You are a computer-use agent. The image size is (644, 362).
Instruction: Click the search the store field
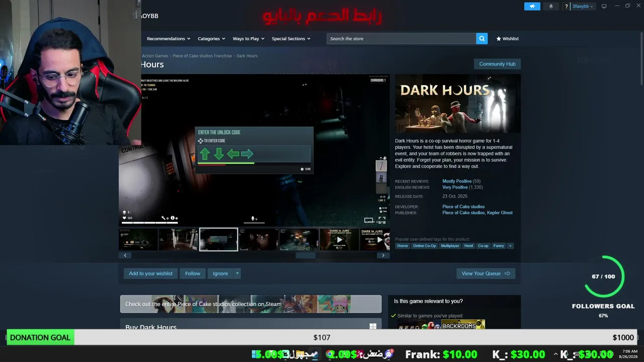coord(401,39)
